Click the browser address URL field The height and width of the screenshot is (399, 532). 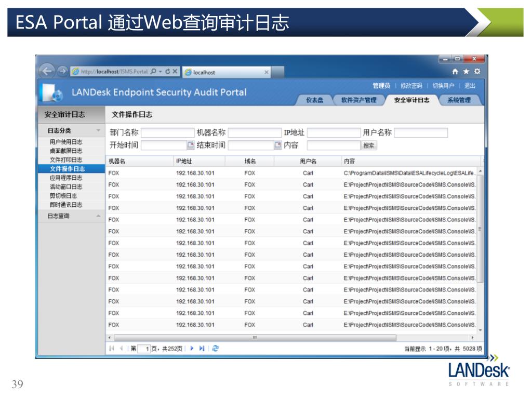115,72
